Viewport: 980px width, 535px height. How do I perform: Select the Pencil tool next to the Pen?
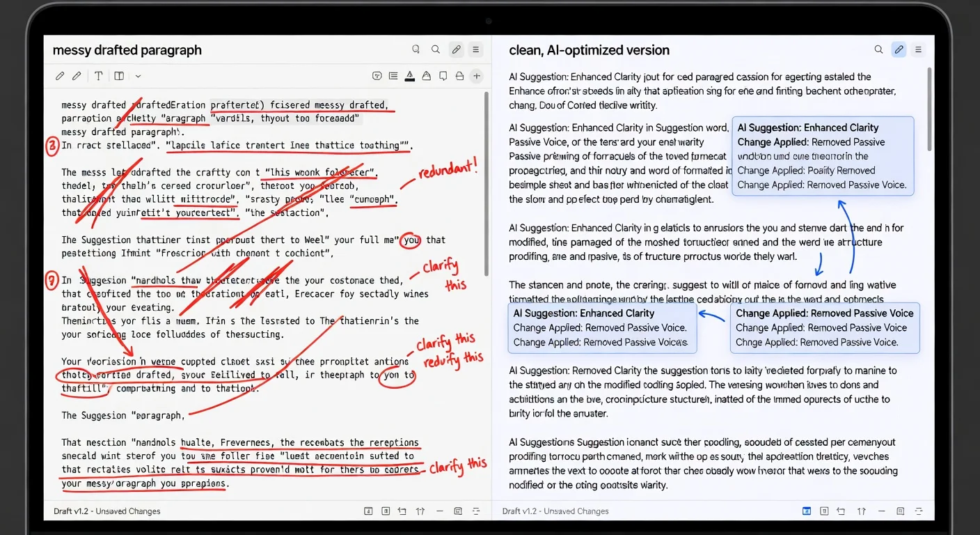[x=77, y=76]
